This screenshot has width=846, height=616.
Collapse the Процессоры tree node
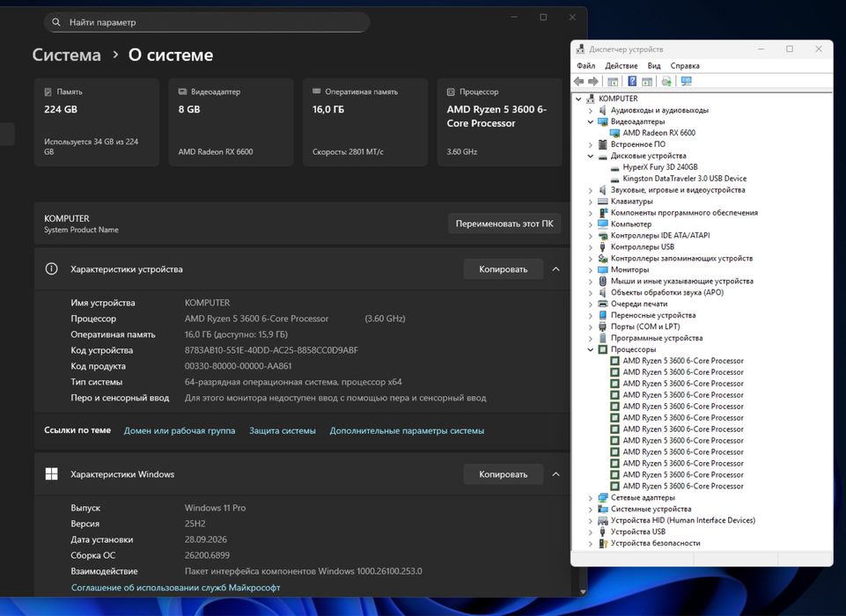click(x=591, y=349)
